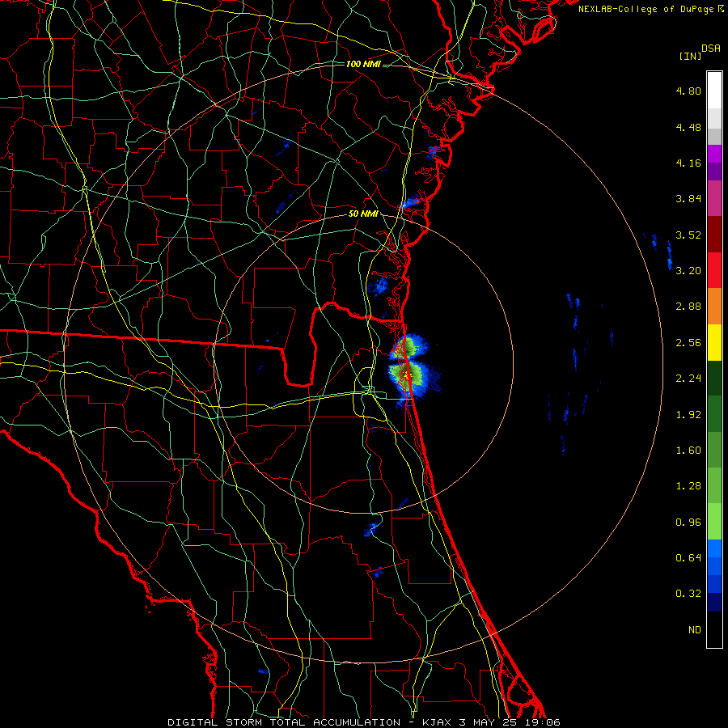728x728 pixels.
Task: Select the 4.48 legend value
Action: [688, 127]
